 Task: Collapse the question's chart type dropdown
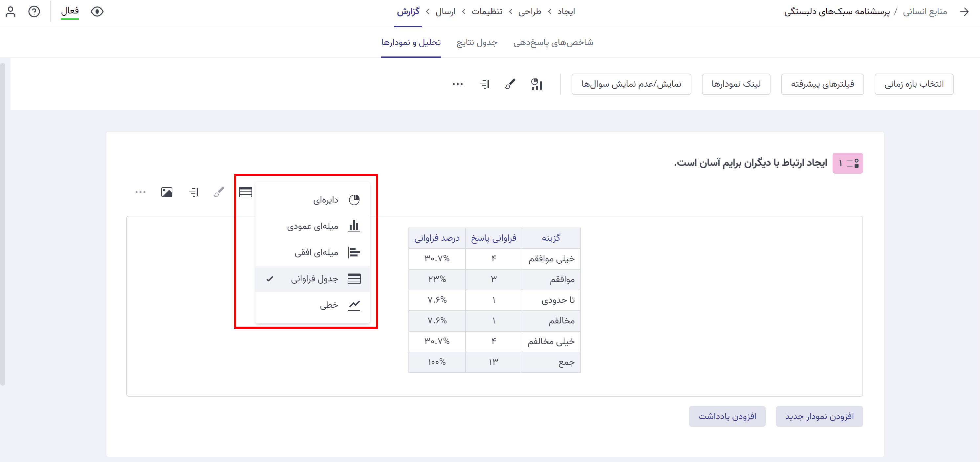pos(245,192)
